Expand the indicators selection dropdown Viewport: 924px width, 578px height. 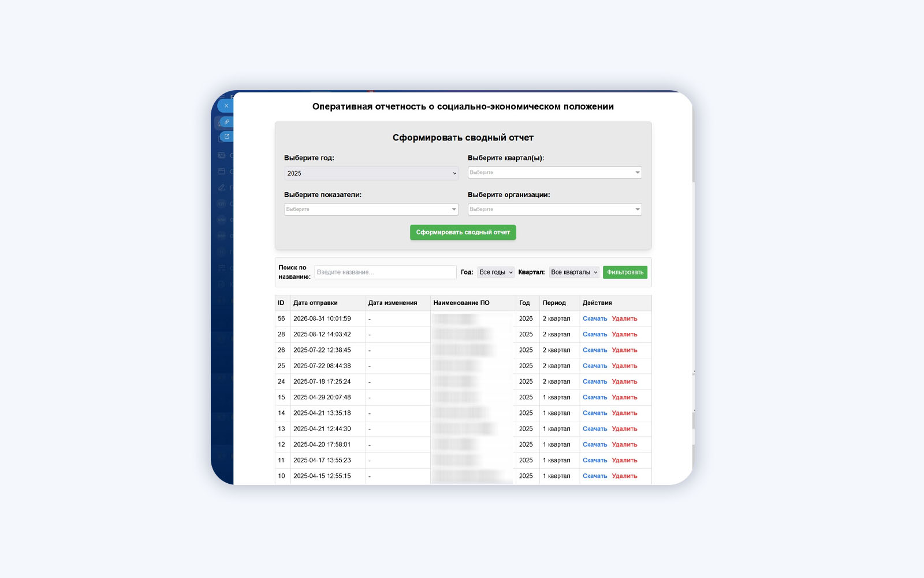[x=371, y=209]
